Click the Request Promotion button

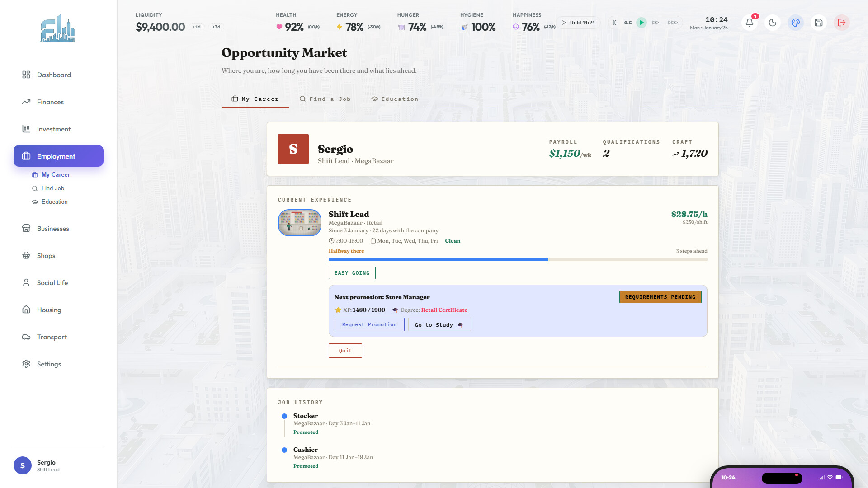coord(369,324)
